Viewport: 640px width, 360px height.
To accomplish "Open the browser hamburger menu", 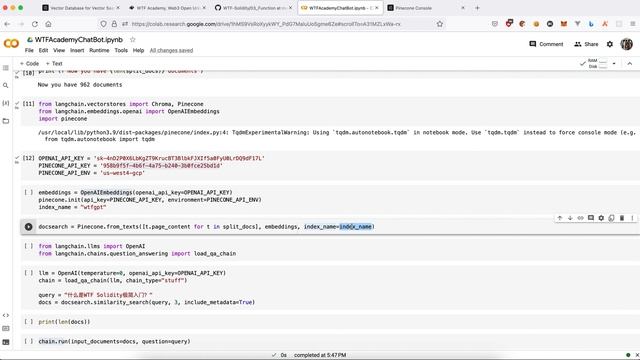I will 632,24.
